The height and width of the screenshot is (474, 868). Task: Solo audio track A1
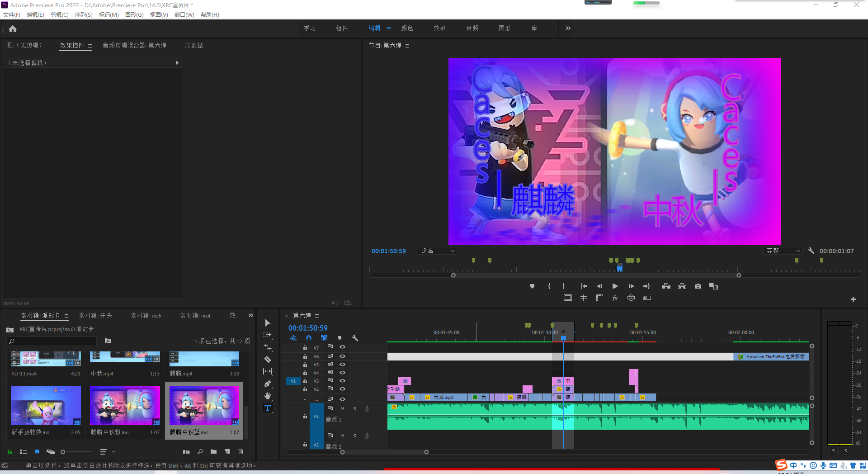tap(354, 408)
